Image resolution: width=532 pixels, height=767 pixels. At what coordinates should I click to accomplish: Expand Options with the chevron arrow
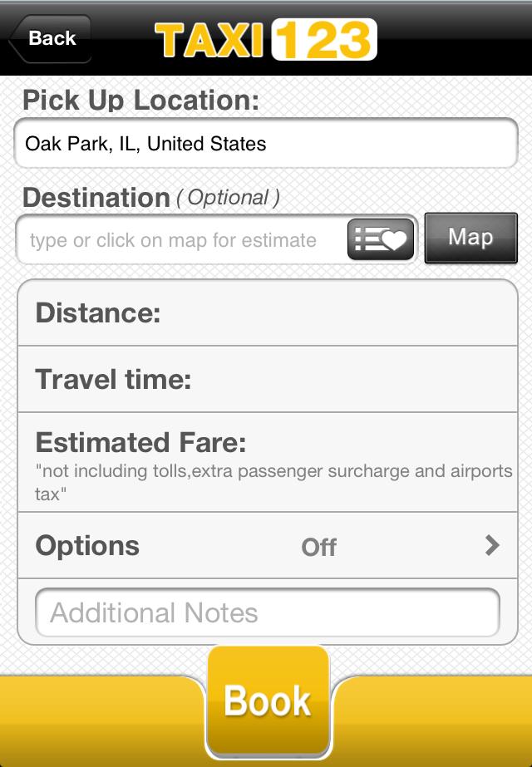[492, 546]
